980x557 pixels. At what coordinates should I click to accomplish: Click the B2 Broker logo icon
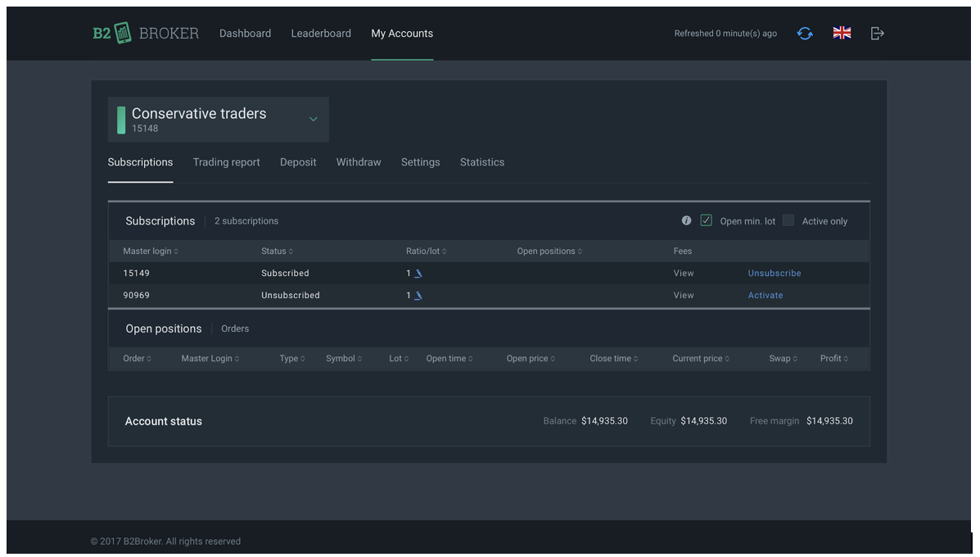pos(123,33)
